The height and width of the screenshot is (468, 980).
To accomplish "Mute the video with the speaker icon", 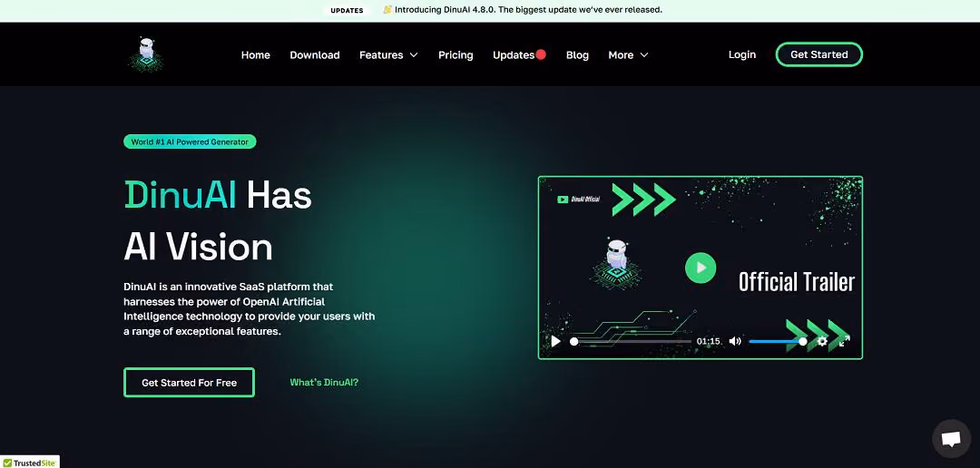I will click(735, 341).
